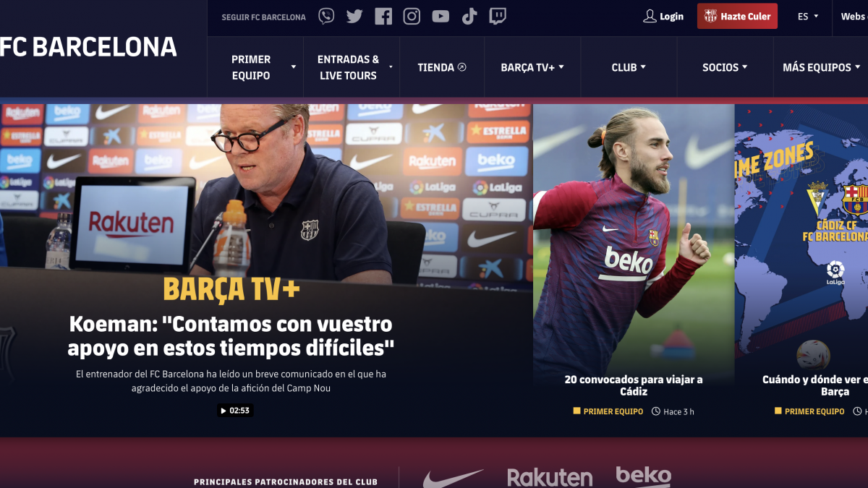Expand the ES language dropdown
Image resolution: width=868 pixels, height=488 pixels.
[x=808, y=16]
